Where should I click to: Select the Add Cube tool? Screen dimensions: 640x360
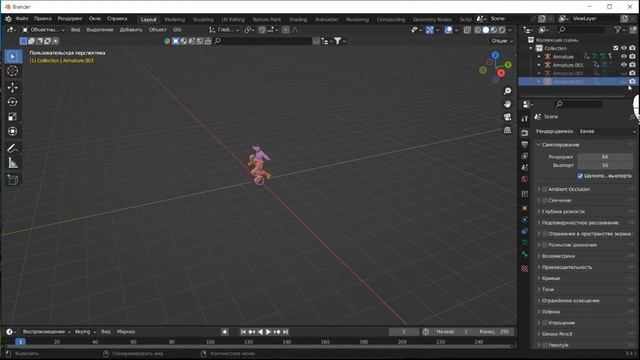[x=13, y=180]
